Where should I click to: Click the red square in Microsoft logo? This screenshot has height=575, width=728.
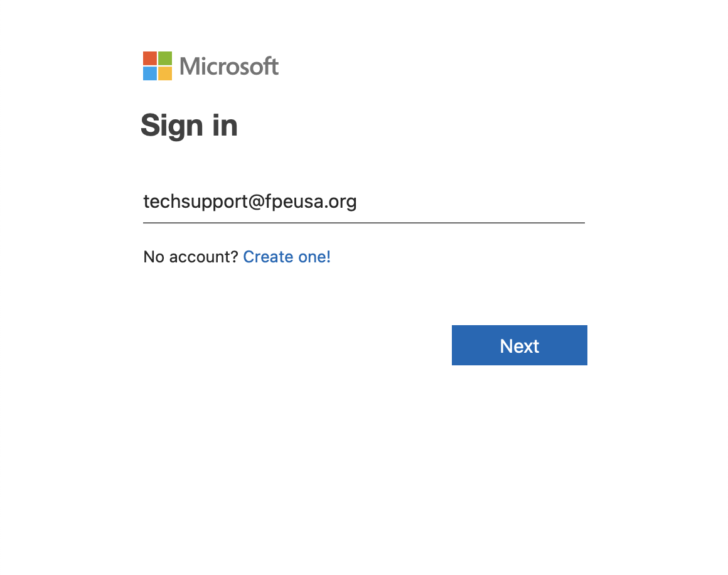[x=150, y=58]
